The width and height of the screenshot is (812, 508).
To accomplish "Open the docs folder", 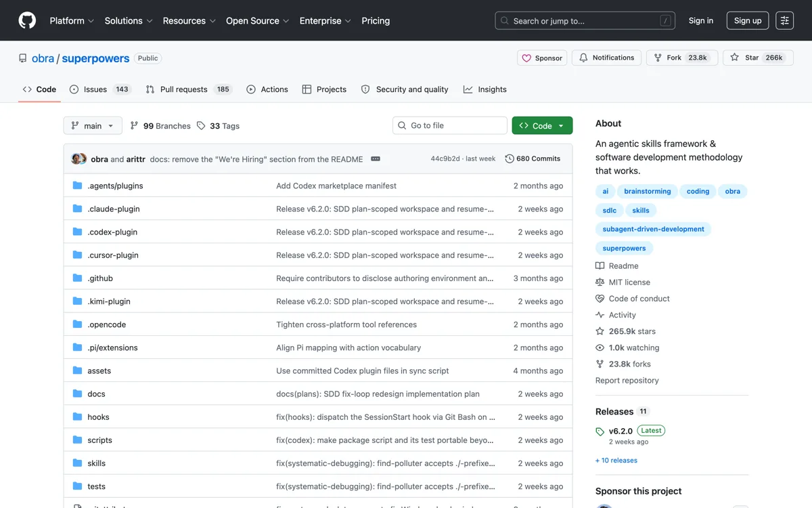I will pos(96,394).
